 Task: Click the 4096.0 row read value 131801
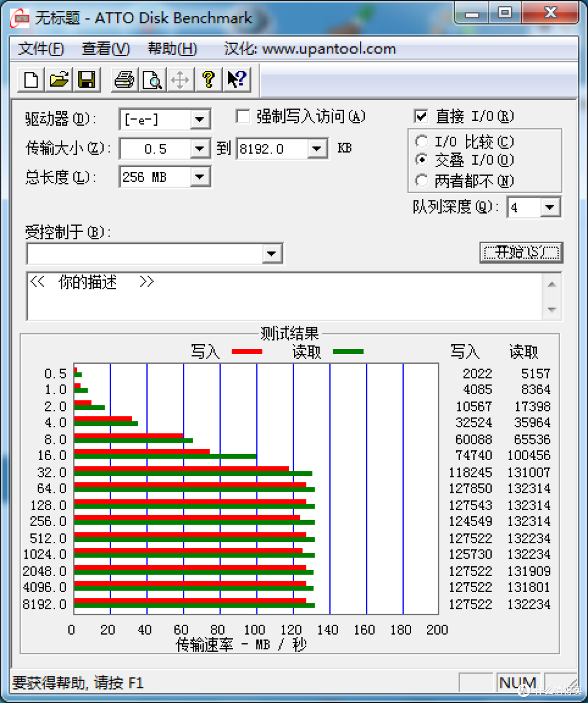coord(529,588)
